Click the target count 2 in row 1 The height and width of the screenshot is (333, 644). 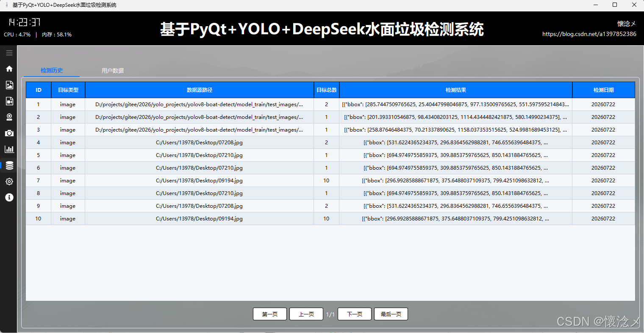(326, 105)
